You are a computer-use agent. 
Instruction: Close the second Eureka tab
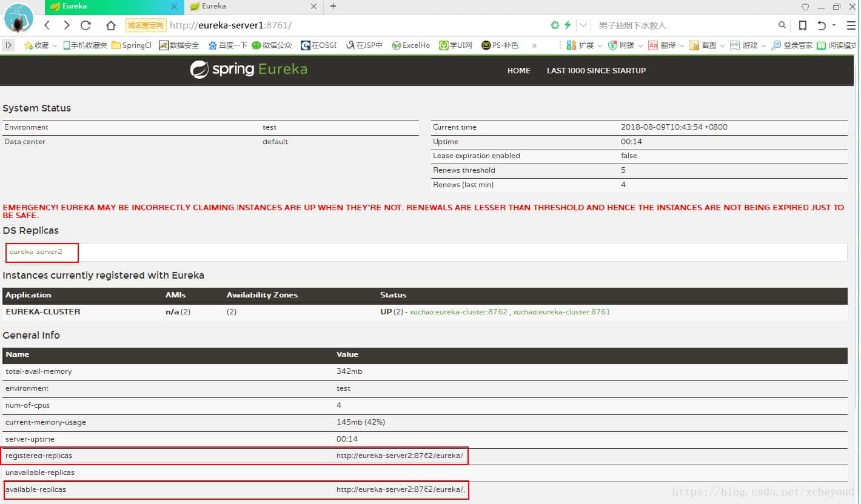coord(313,7)
